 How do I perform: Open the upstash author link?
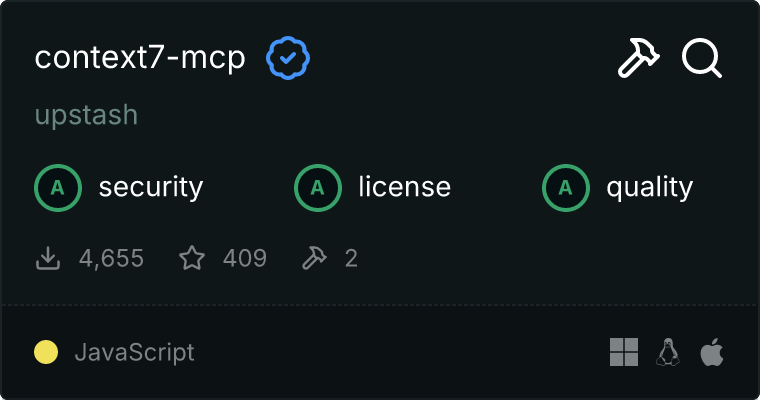pos(86,115)
